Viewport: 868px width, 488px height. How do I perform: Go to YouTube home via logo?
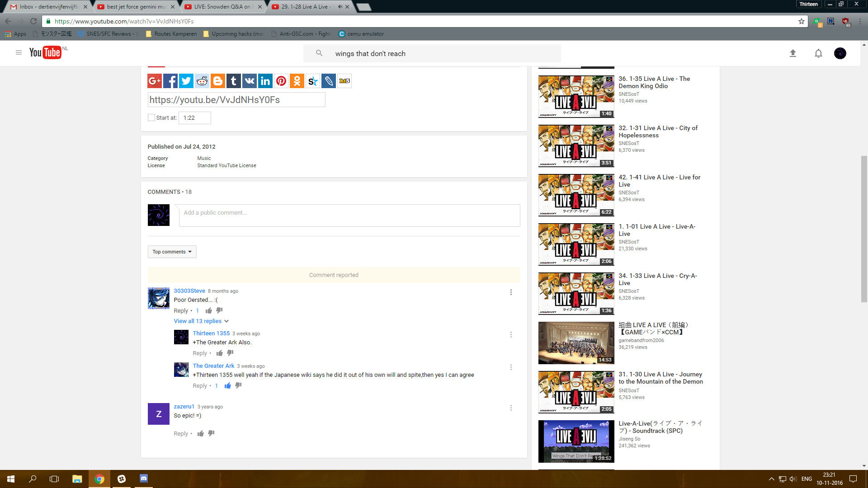click(45, 53)
